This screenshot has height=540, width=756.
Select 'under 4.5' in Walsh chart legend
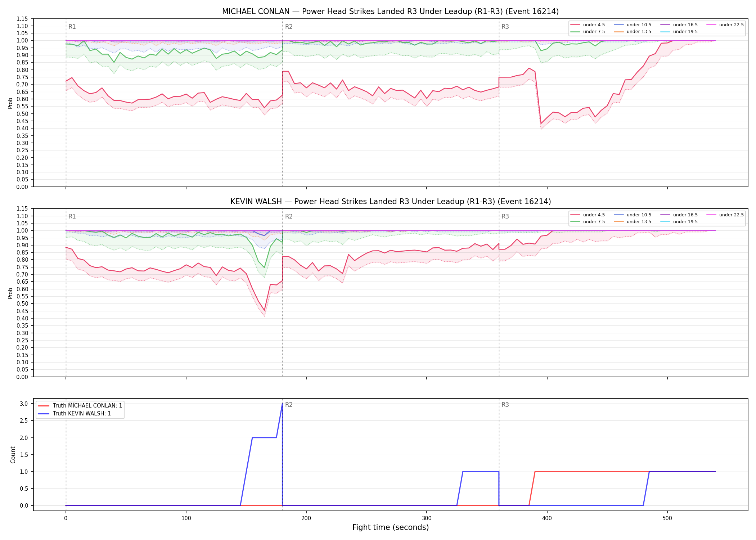(588, 215)
